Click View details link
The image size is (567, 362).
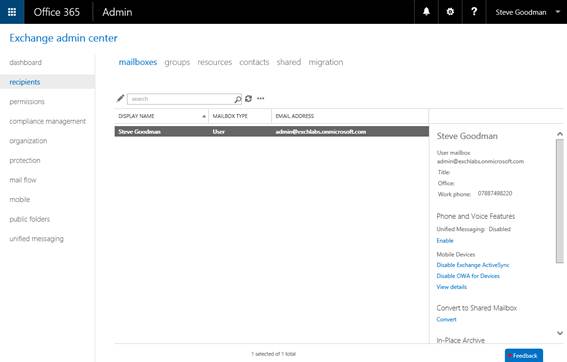pyautogui.click(x=452, y=287)
